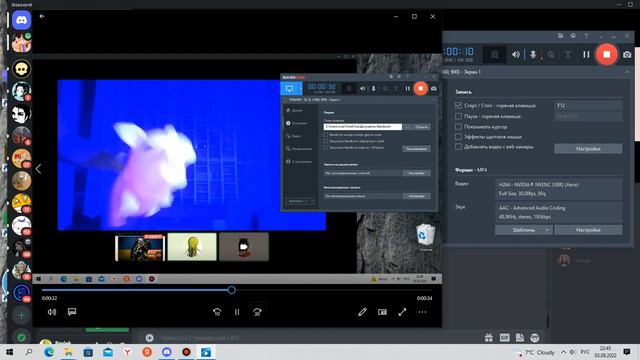Open Bandicam settings gear icon in title bar
The height and width of the screenshot is (360, 640).
(x=573, y=36)
